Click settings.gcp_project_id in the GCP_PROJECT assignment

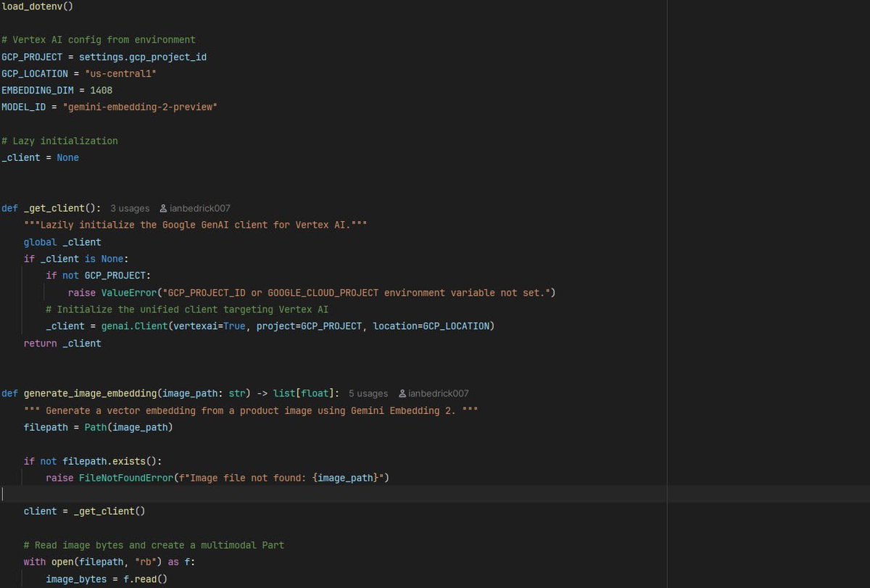(143, 57)
